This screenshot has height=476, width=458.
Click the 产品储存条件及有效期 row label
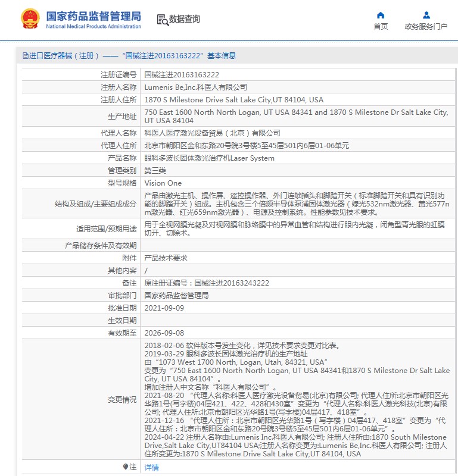coord(101,245)
